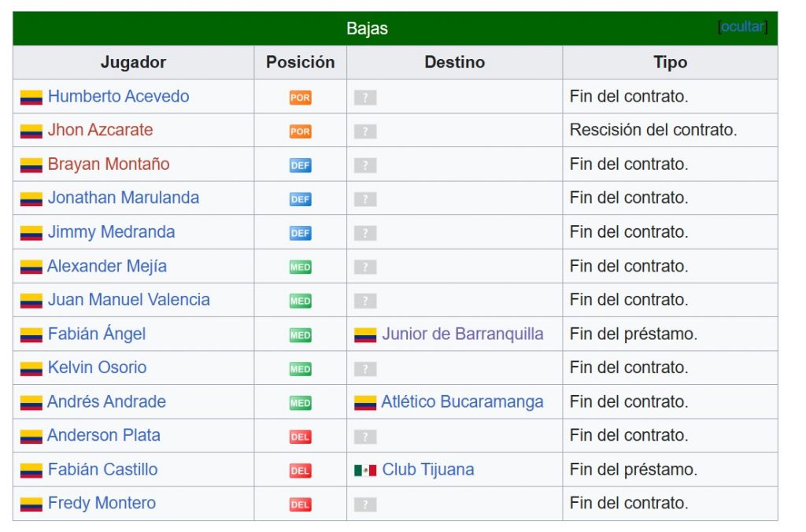Click the POR badge in Humberto Acevedo's row
Screen dimensions: 806x532
(300, 98)
